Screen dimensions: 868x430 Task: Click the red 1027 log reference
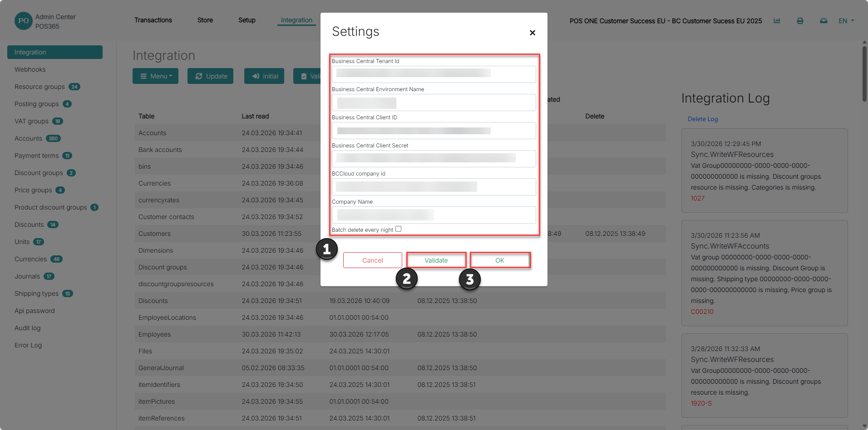698,198
